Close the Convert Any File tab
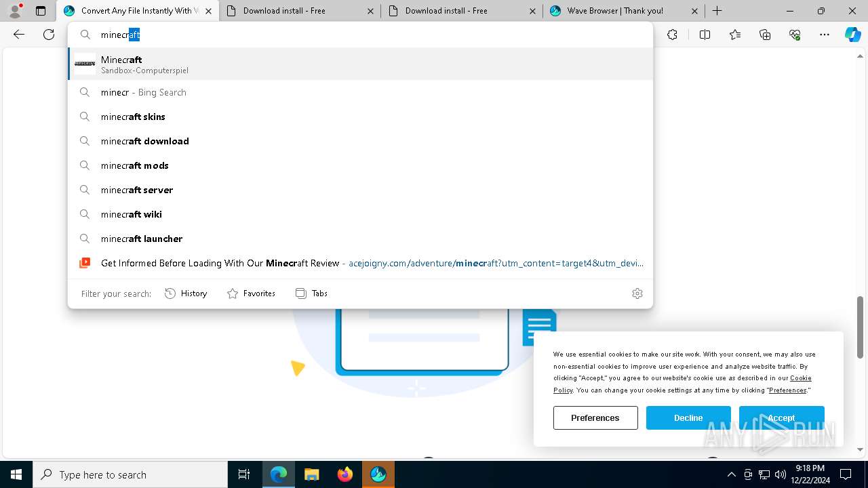Viewport: 868px width, 488px height. click(x=208, y=11)
